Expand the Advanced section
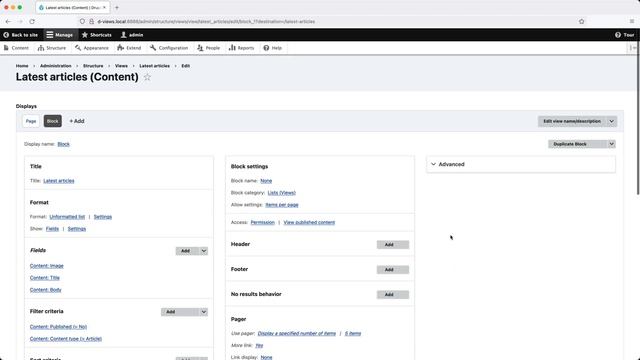This screenshot has width=640, height=360. (521, 164)
